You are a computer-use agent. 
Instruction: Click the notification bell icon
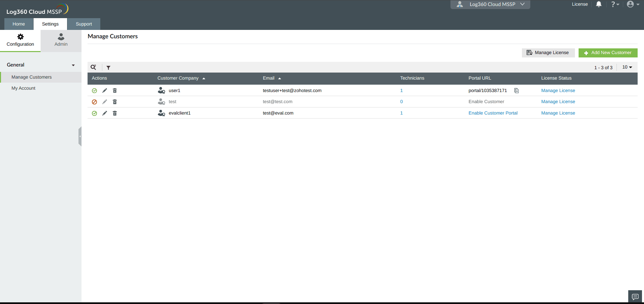[x=599, y=4]
